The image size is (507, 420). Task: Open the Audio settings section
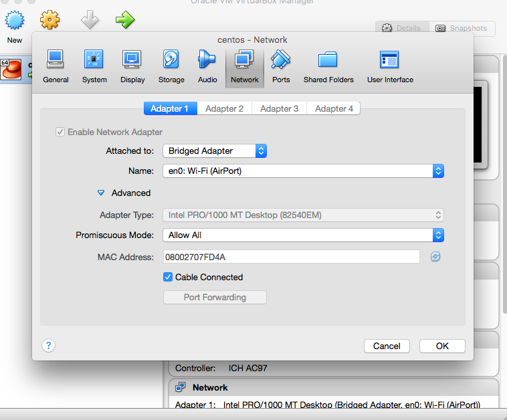click(x=207, y=67)
